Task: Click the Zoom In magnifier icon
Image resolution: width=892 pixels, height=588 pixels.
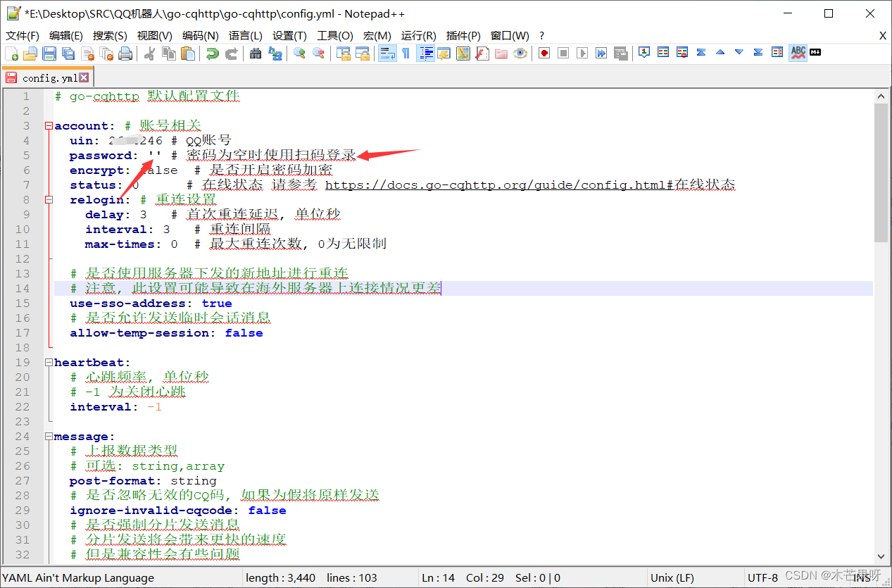Action: click(x=300, y=54)
